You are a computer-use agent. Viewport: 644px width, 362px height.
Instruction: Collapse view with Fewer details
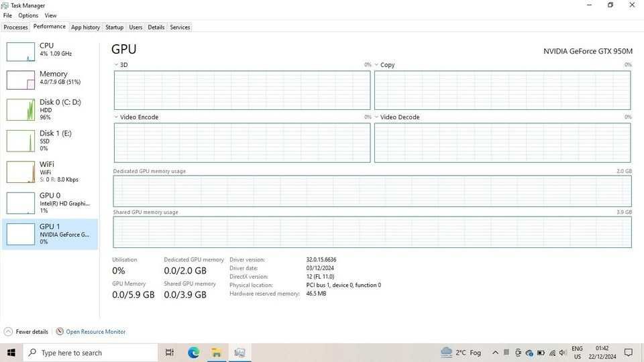[x=26, y=332]
